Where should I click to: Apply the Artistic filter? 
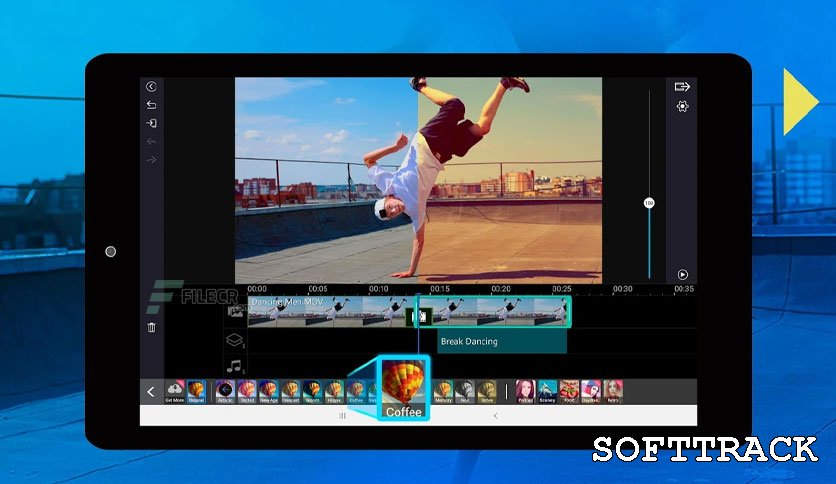[225, 390]
